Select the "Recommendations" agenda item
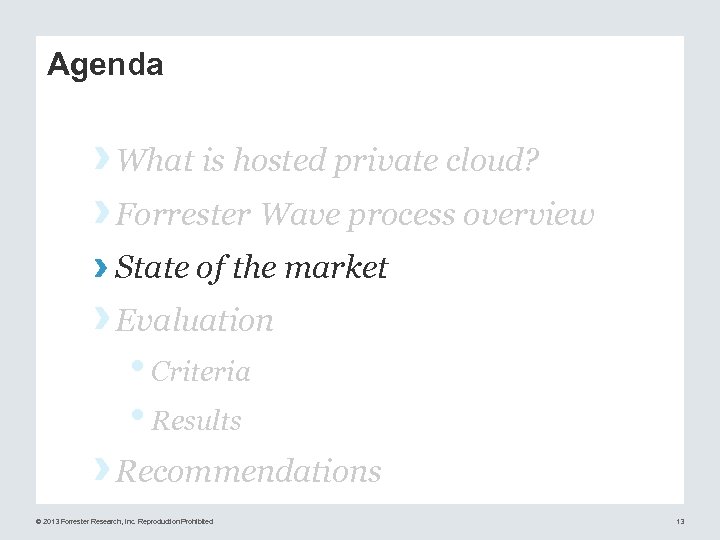The image size is (720, 540). click(249, 471)
